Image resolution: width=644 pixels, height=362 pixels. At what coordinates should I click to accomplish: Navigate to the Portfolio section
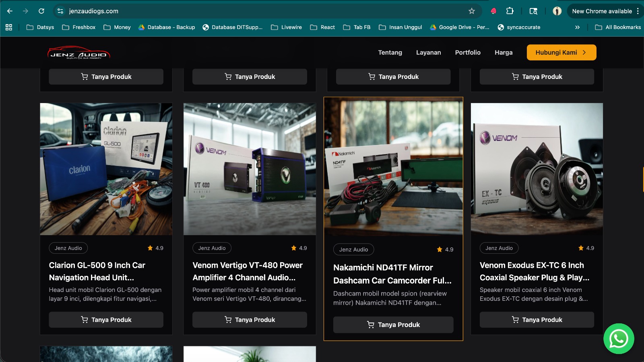pyautogui.click(x=468, y=52)
